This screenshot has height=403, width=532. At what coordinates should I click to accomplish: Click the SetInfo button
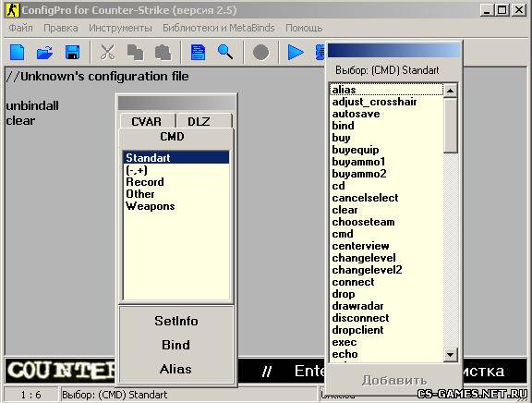coord(176,321)
